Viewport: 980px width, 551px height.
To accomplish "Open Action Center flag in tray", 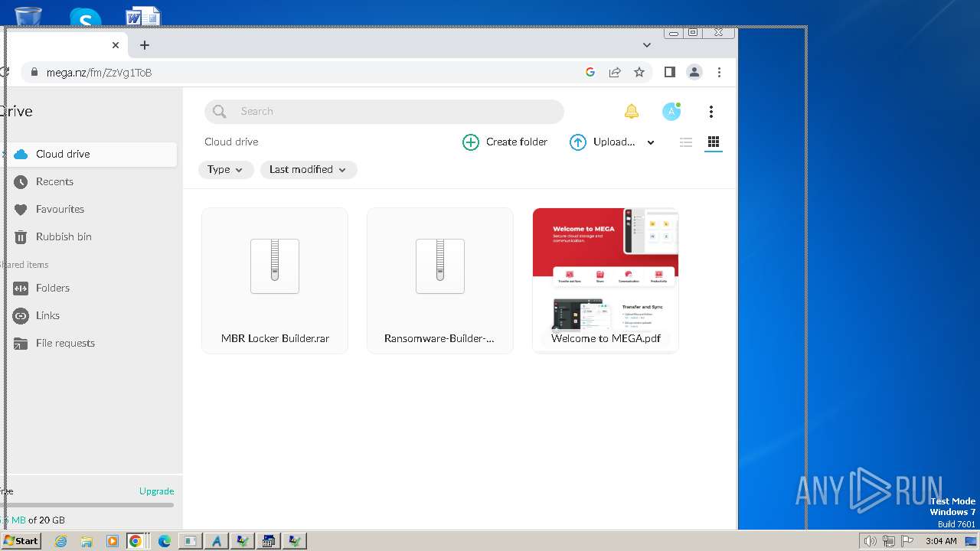I will coord(908,541).
